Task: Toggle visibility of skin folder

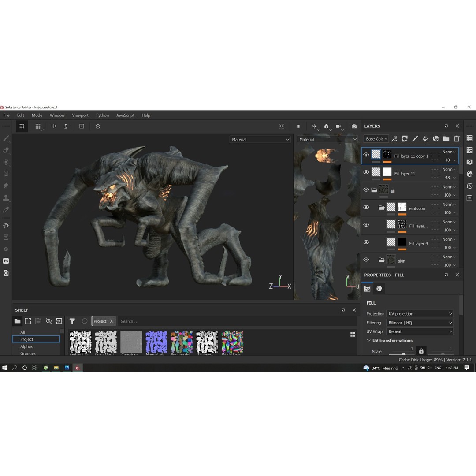Action: [366, 260]
